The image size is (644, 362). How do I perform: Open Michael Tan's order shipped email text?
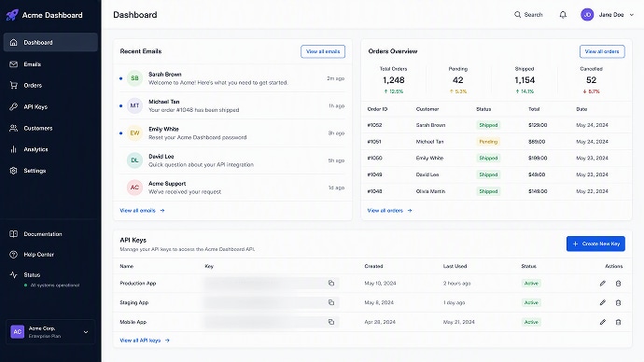tap(194, 110)
